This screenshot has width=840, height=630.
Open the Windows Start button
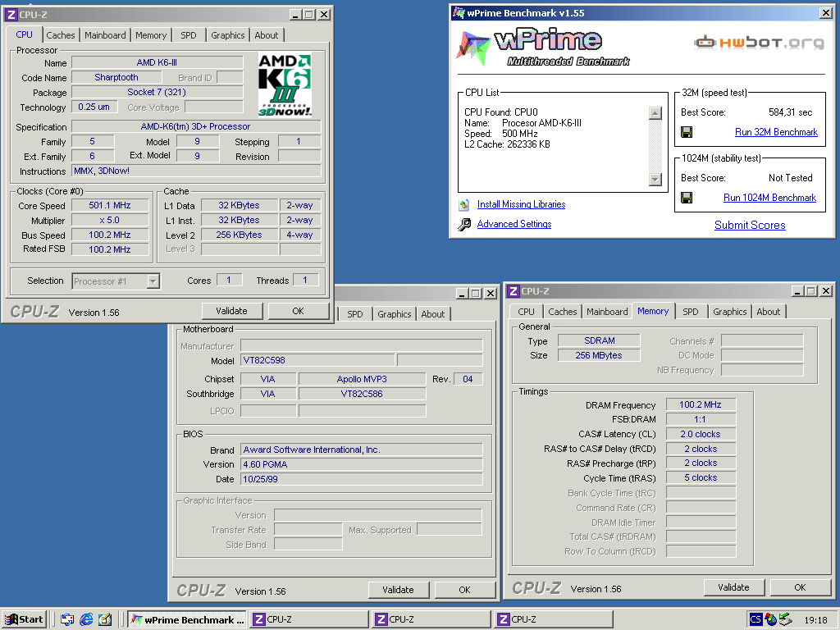point(24,619)
